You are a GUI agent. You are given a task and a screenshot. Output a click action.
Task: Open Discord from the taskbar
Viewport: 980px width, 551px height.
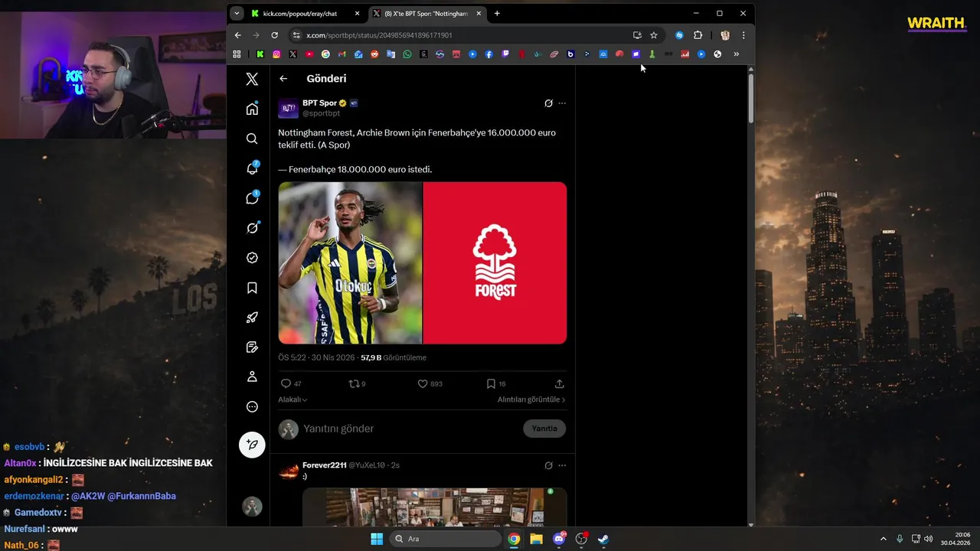(x=558, y=539)
